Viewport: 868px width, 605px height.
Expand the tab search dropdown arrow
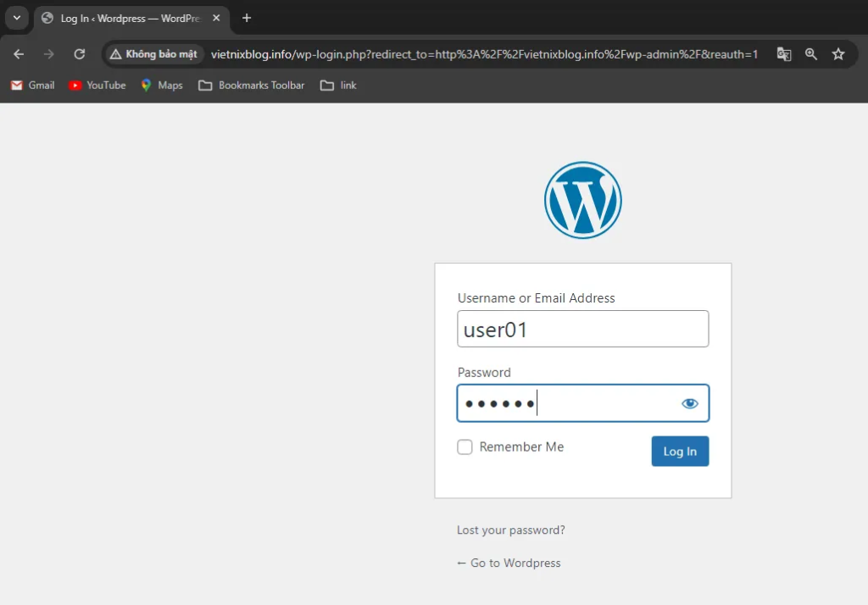16,18
